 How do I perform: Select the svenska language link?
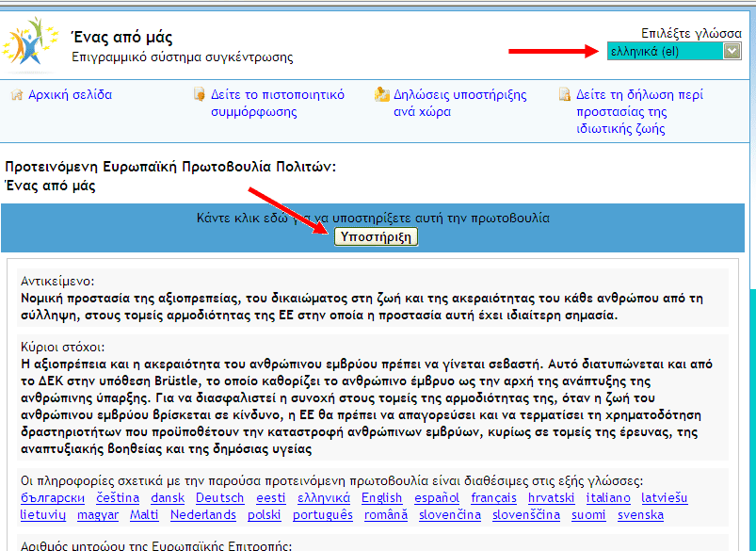pyautogui.click(x=640, y=514)
